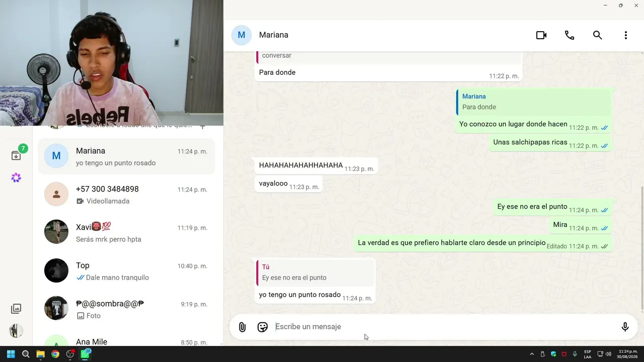Image resolution: width=644 pixels, height=362 pixels.
Task: Click Mariana's avatar in the chat list
Action: click(56, 156)
